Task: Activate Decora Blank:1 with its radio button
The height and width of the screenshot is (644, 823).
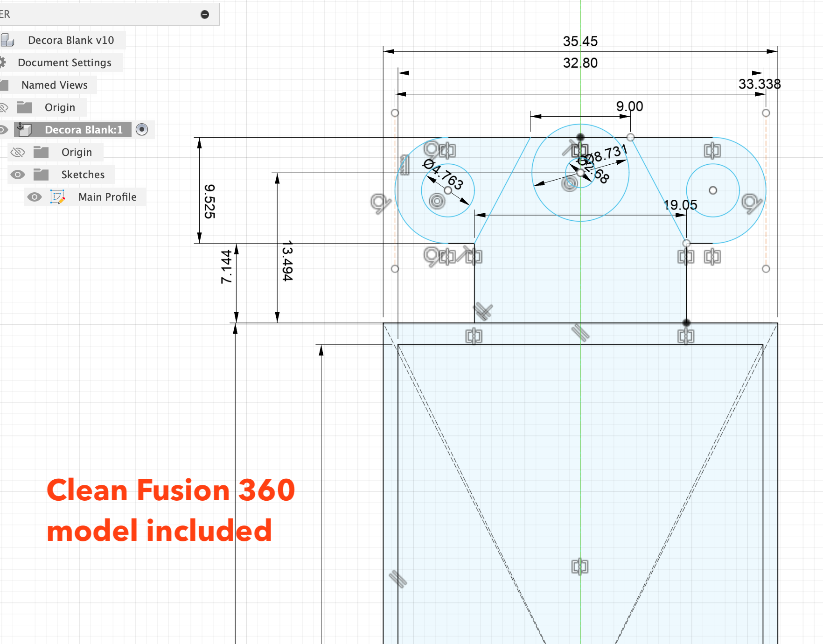Action: [142, 129]
